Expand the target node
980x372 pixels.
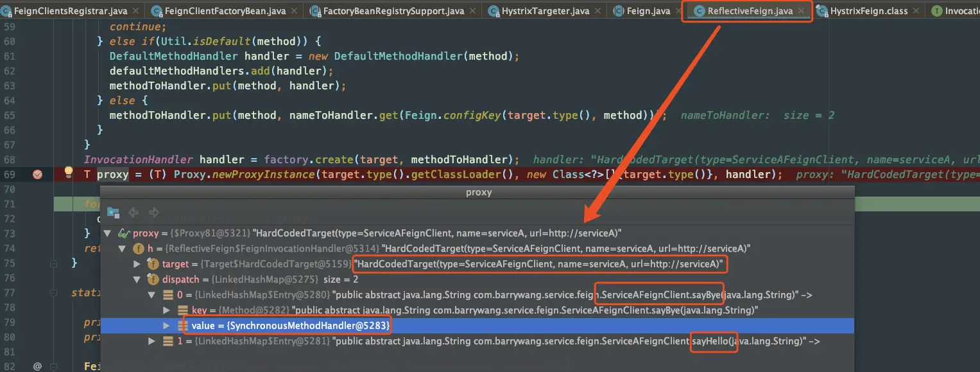137,264
